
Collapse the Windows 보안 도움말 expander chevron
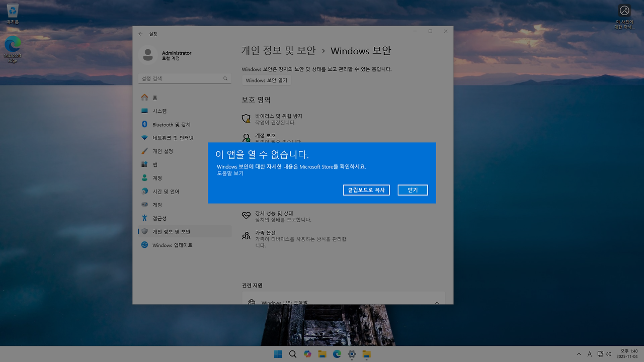[437, 303]
